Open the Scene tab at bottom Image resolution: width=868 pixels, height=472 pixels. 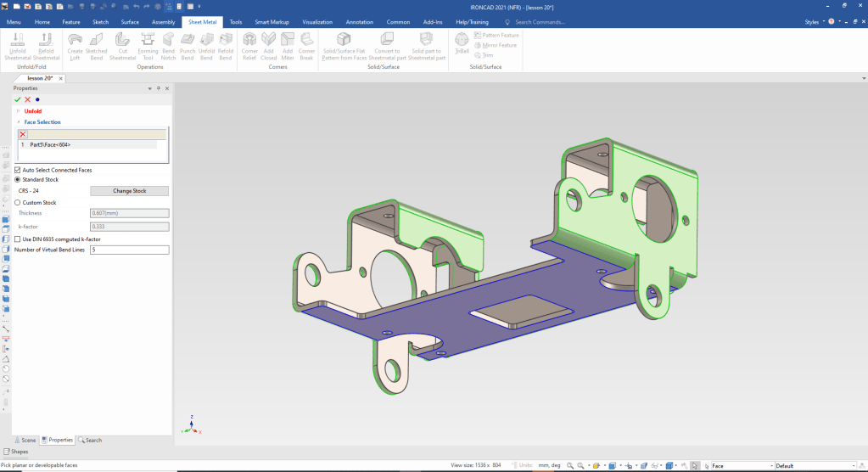click(24, 440)
